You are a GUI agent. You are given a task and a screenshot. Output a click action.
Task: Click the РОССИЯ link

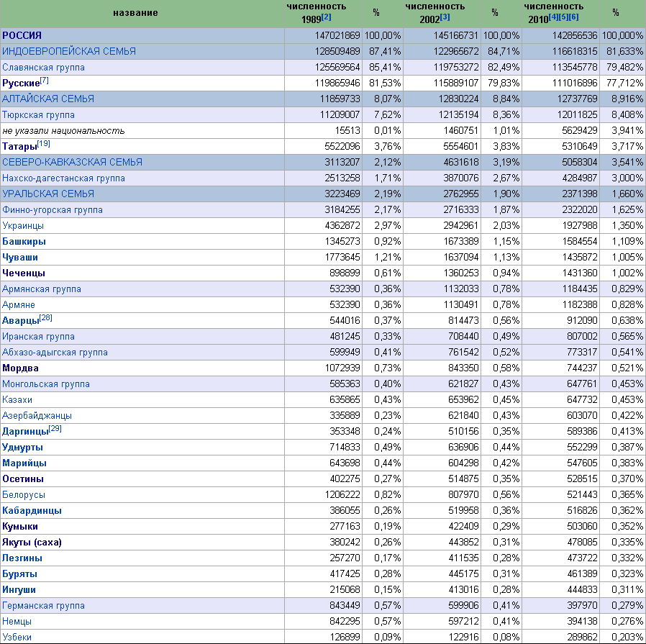click(x=22, y=35)
